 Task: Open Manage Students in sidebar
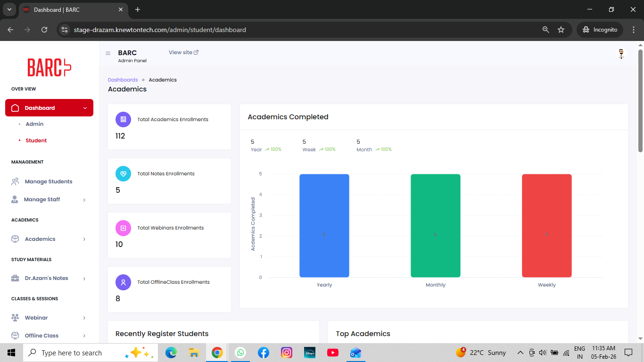pos(48,181)
